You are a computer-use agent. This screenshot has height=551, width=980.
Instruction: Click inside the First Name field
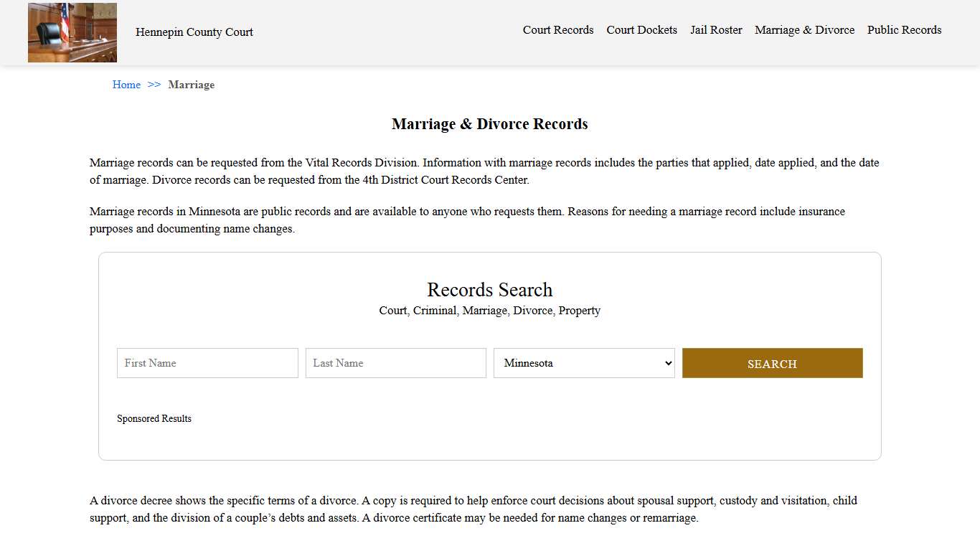click(x=207, y=363)
